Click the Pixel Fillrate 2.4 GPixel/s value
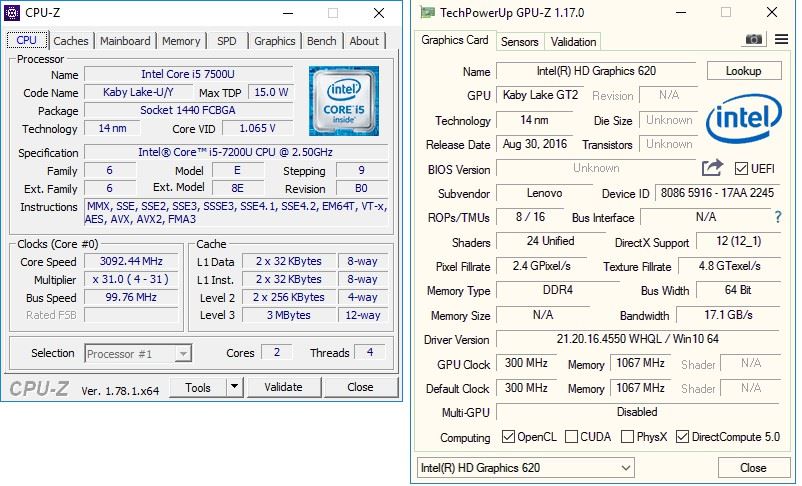802x486 pixels. point(542,266)
